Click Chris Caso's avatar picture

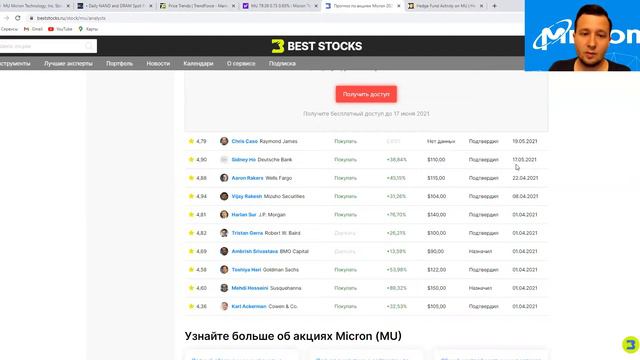click(x=224, y=141)
